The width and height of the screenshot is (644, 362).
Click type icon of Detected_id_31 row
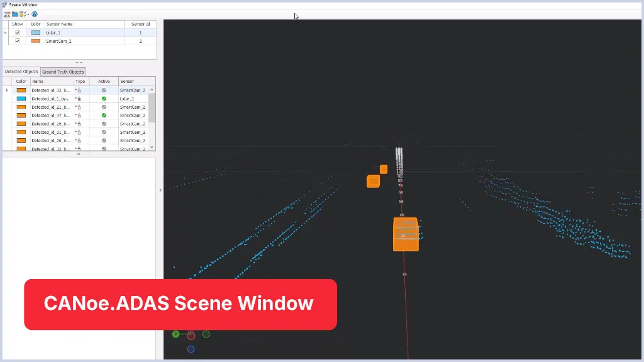(78, 133)
